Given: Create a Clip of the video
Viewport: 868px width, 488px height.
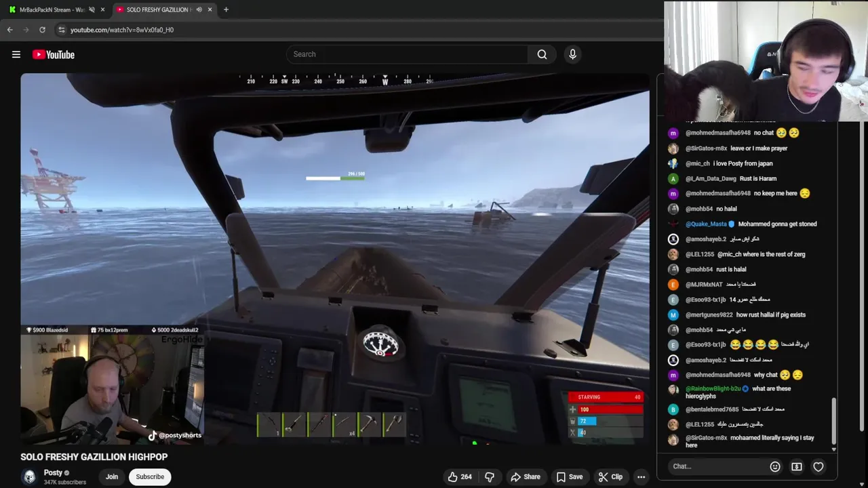Looking at the screenshot, I should click(x=610, y=476).
